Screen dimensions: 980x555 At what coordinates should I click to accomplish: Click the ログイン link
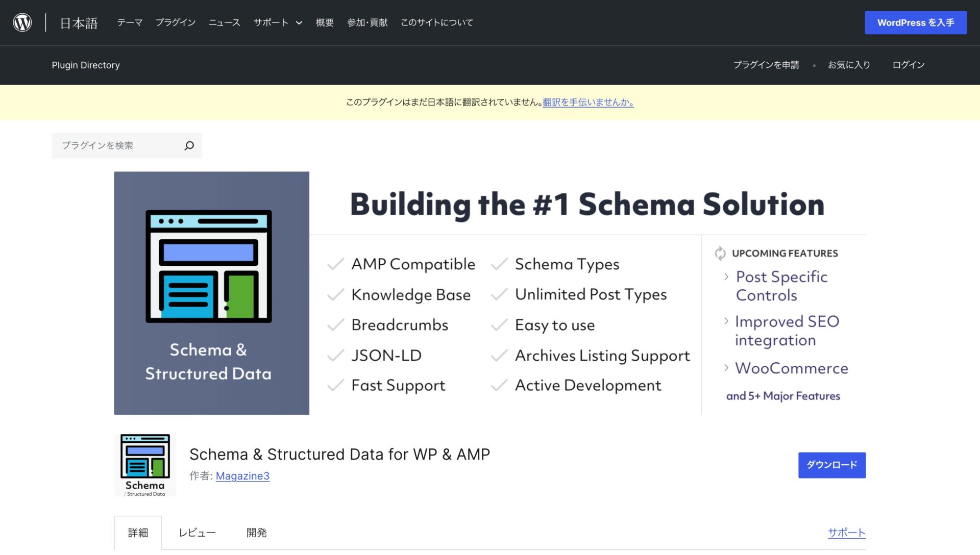click(x=908, y=65)
